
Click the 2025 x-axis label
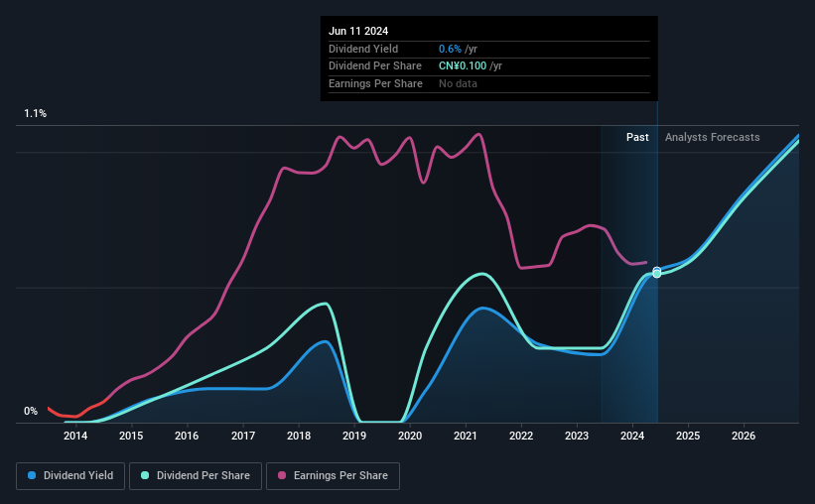[688, 436]
